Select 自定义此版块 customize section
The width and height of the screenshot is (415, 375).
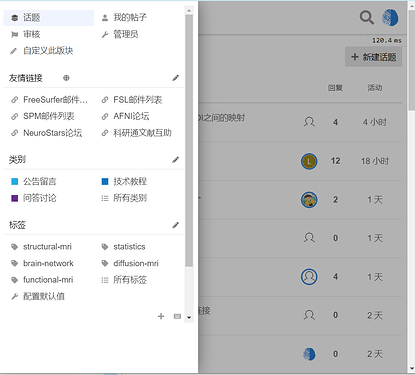pos(42,51)
